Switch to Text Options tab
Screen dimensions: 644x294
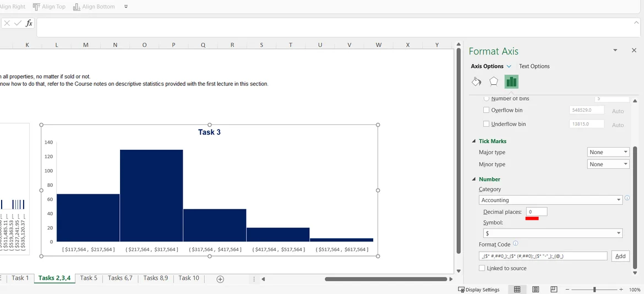(534, 66)
